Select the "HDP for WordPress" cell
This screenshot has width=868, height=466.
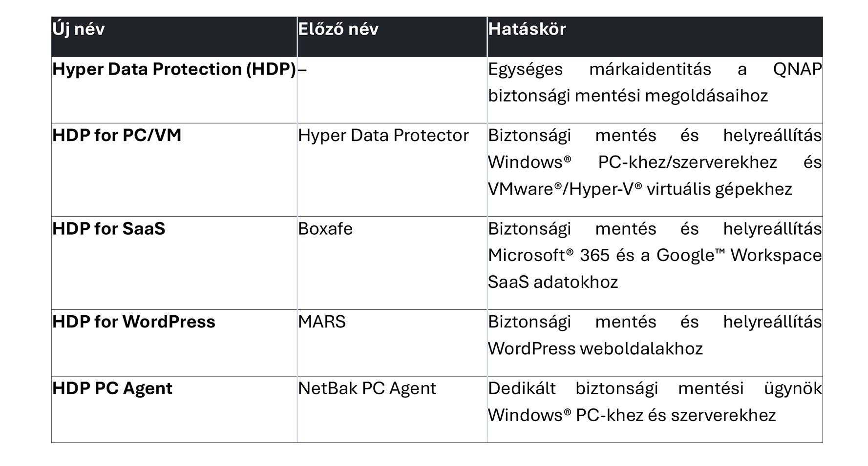coord(134,322)
